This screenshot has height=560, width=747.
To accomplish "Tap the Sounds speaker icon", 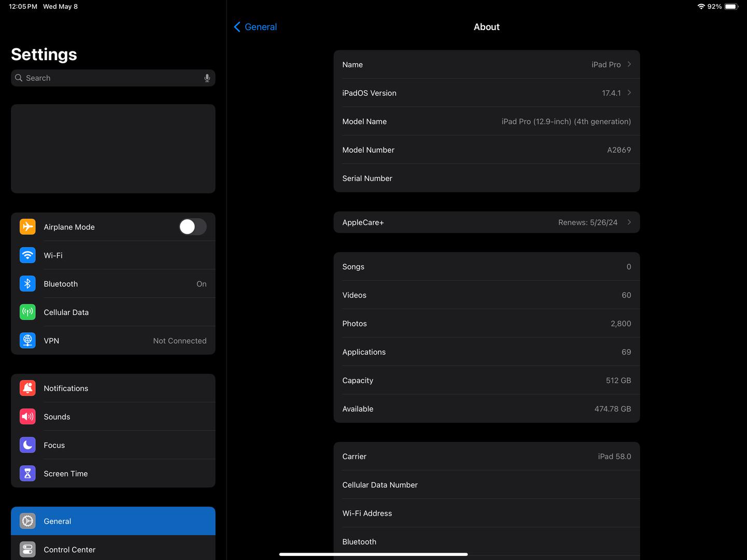I will [x=27, y=416].
